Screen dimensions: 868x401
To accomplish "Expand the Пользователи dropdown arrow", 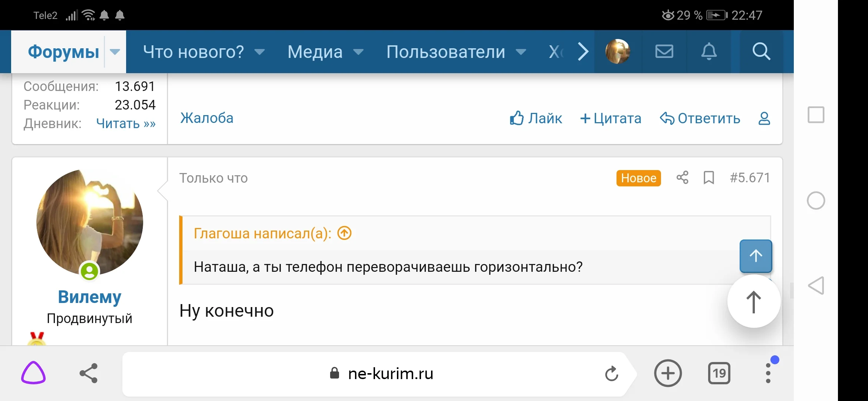I will point(521,52).
